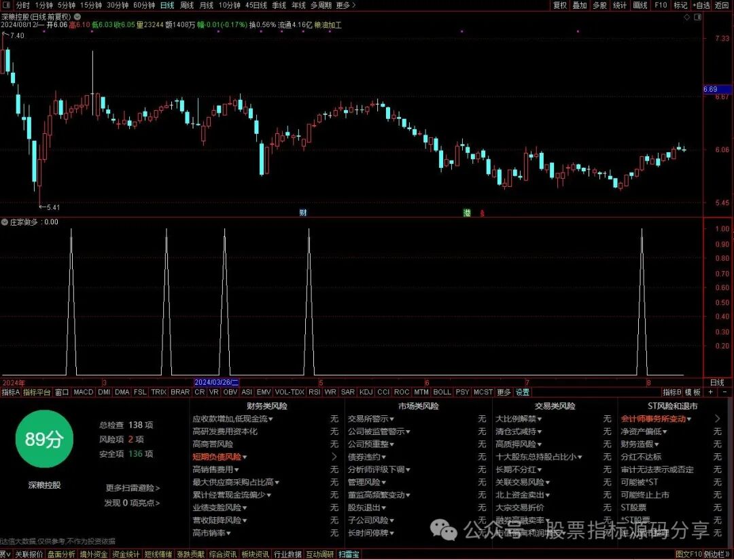Open 更多 indicators in indicator bar
734x560 pixels.
click(504, 392)
